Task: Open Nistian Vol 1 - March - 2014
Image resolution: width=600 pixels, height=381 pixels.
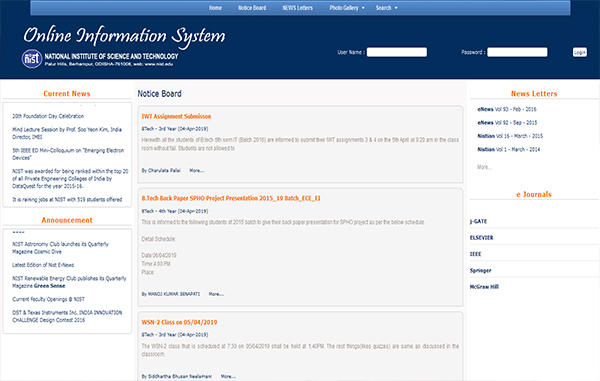Action: point(509,150)
